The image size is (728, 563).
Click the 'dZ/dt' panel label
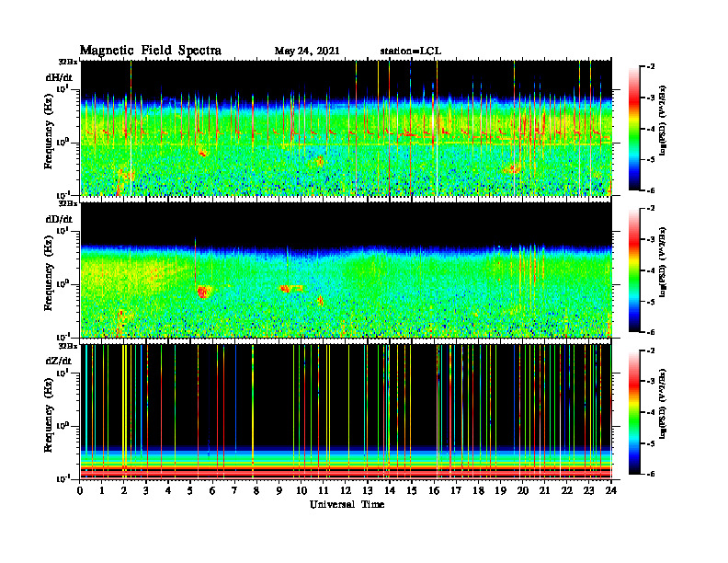pyautogui.click(x=59, y=361)
